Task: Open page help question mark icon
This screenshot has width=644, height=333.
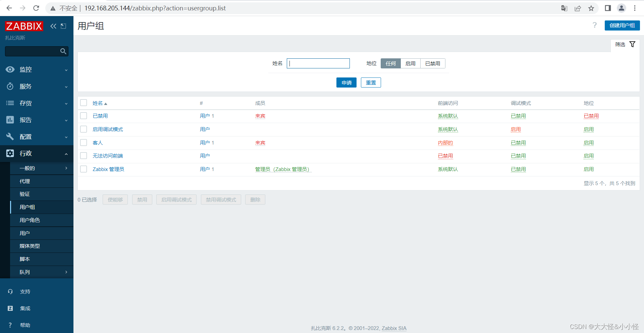Action: coord(594,25)
